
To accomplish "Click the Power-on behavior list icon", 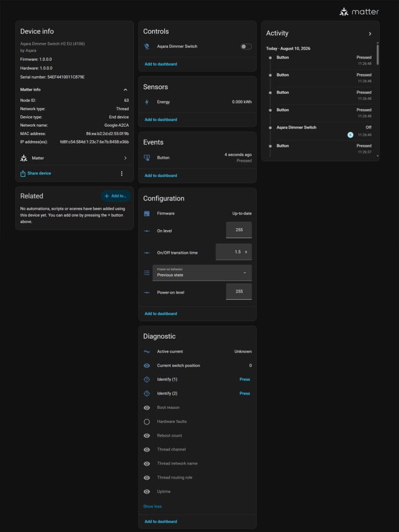I will [147, 272].
